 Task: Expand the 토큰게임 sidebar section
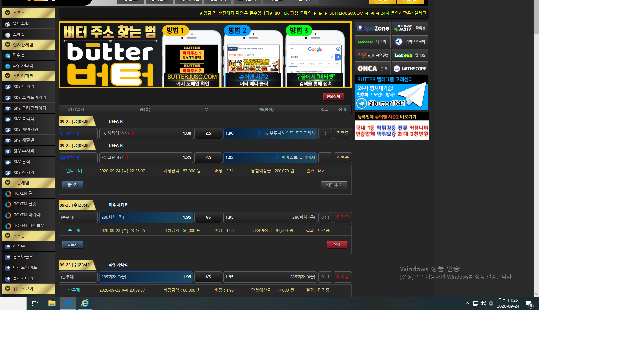[8, 183]
